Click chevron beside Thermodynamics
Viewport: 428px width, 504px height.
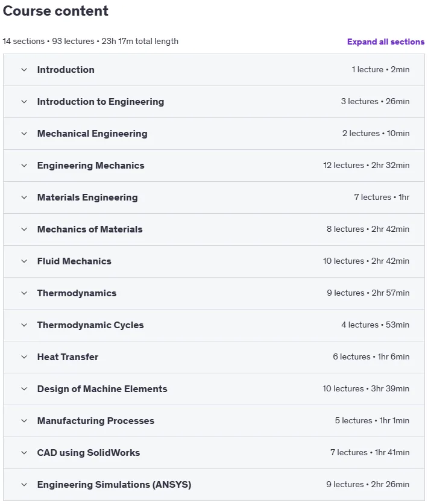(24, 293)
